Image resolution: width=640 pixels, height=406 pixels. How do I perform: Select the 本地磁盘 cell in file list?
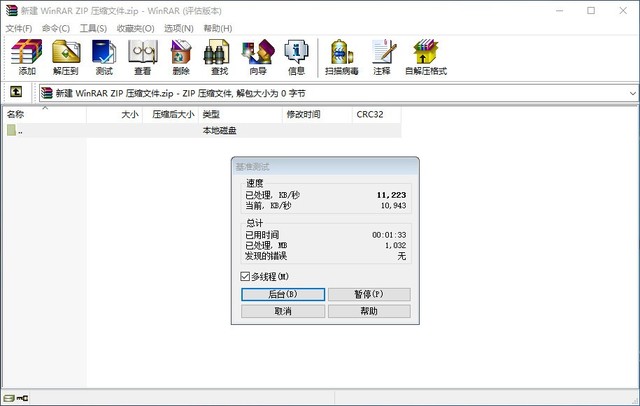pos(220,131)
